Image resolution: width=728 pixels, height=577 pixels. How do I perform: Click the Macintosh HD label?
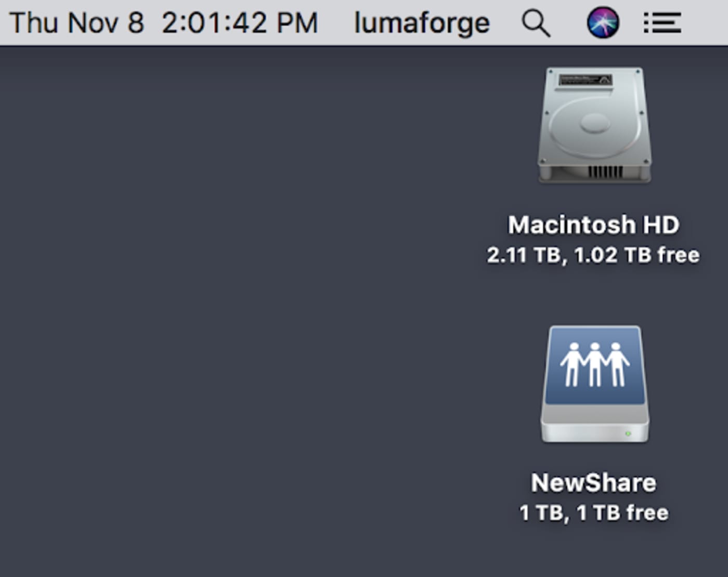(594, 225)
